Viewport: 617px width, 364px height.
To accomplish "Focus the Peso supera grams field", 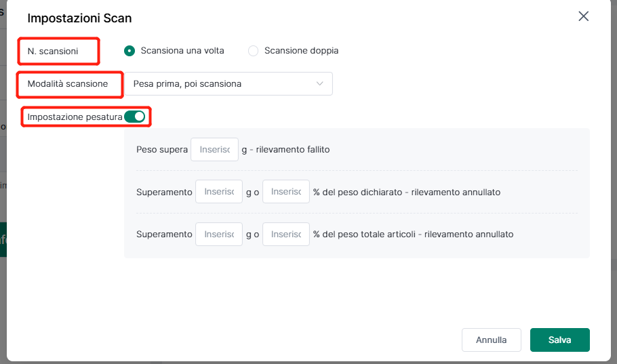I will pyautogui.click(x=214, y=150).
